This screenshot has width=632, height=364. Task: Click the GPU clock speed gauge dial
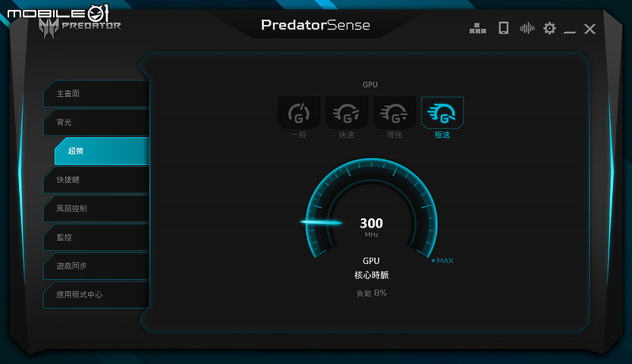[x=371, y=208]
